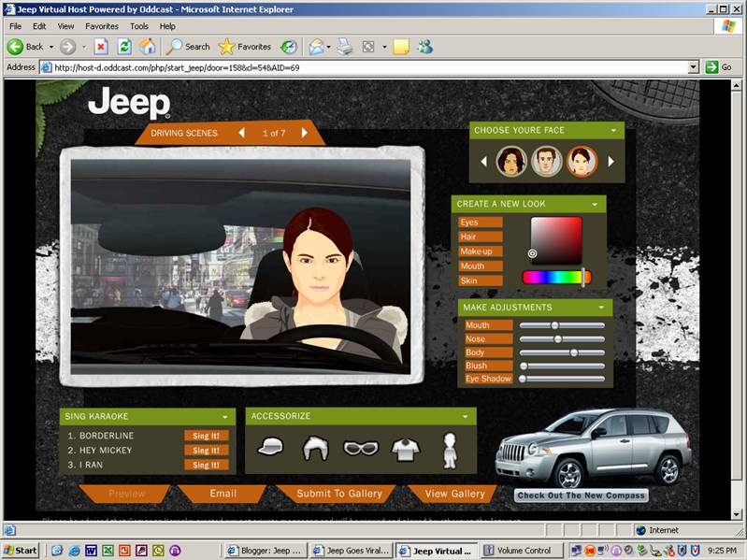Image resolution: width=747 pixels, height=560 pixels.
Task: Show previous faces with left arrow
Action: 484,162
